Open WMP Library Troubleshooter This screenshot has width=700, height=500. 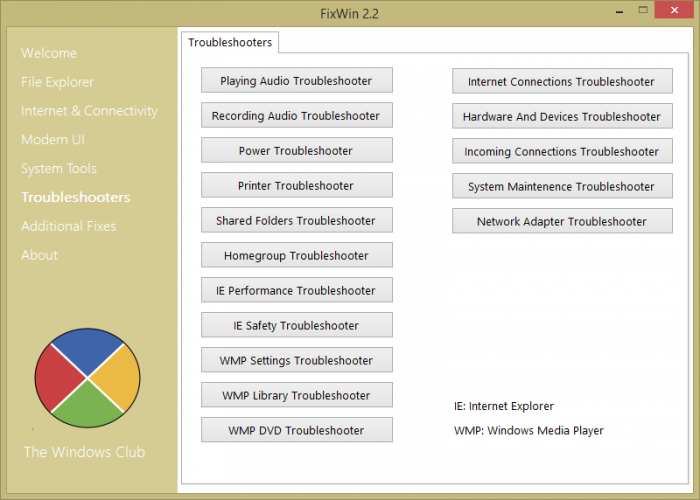[x=297, y=395]
